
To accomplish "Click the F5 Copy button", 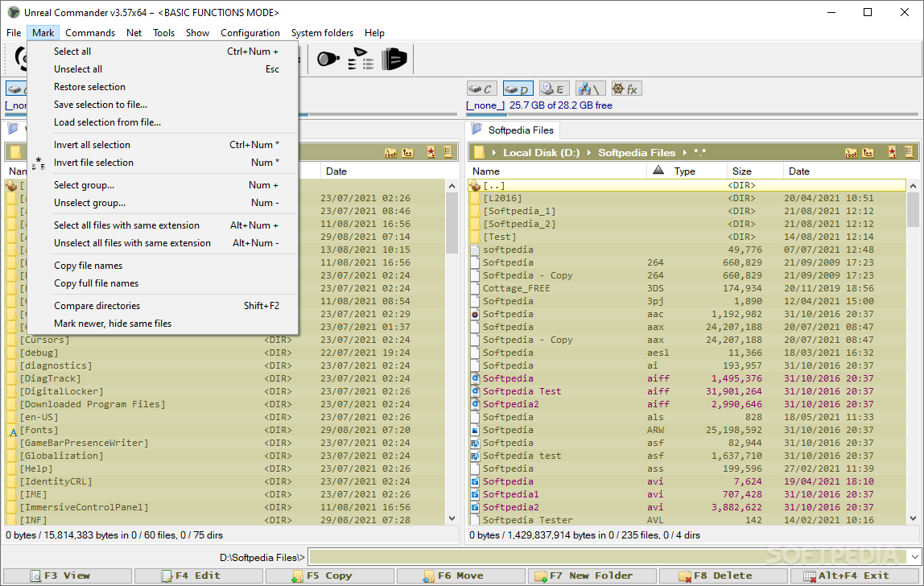I will point(330,576).
